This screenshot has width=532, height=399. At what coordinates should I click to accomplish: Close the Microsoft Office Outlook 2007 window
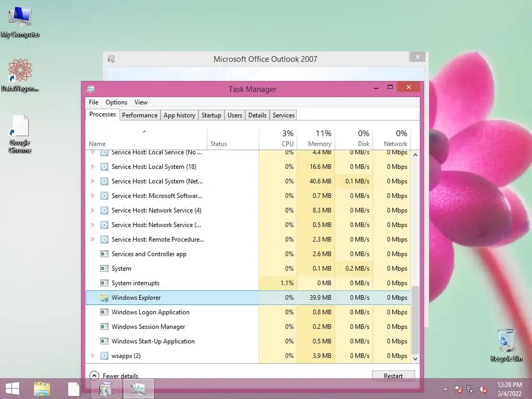click(x=418, y=57)
